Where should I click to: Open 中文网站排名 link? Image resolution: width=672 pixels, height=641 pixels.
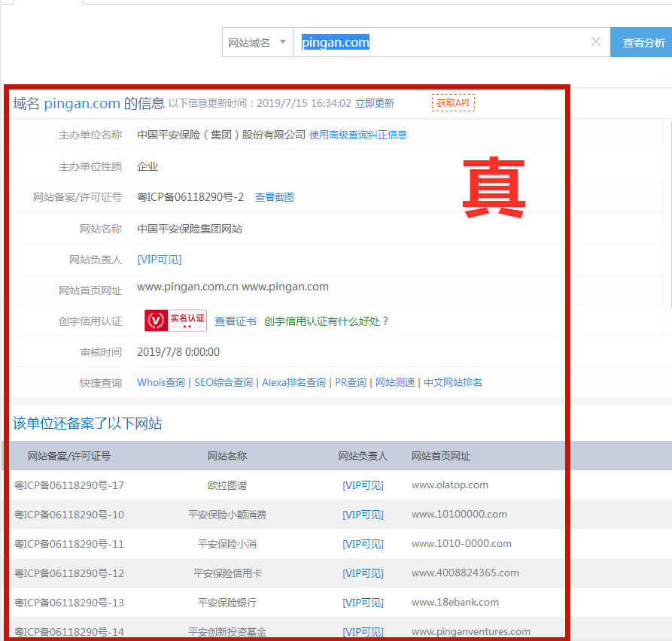click(x=453, y=383)
